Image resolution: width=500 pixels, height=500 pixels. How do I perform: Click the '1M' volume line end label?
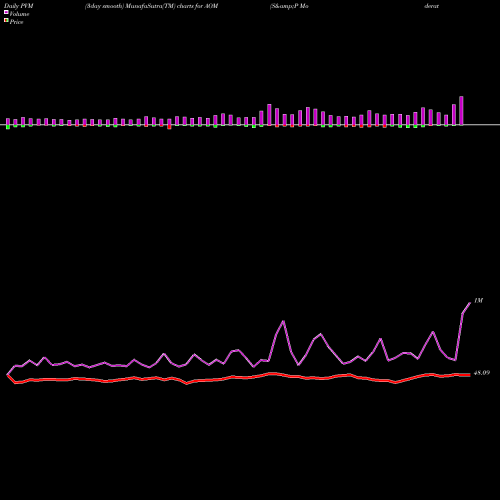click(478, 301)
